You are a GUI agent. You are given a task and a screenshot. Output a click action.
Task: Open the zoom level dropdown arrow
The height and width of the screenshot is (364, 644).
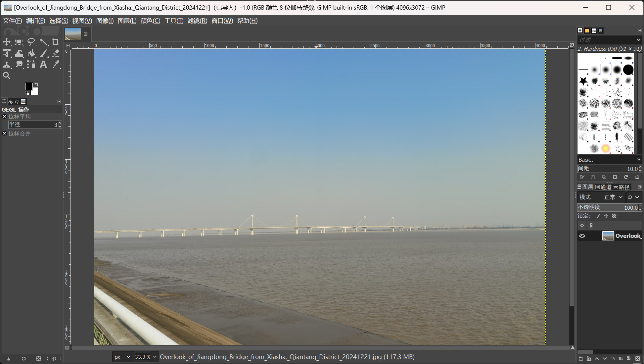coord(155,357)
